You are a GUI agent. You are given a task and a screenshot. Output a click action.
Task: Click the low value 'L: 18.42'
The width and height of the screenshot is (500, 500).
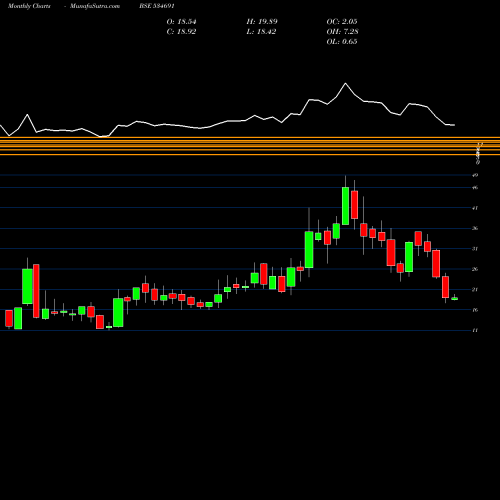(261, 32)
